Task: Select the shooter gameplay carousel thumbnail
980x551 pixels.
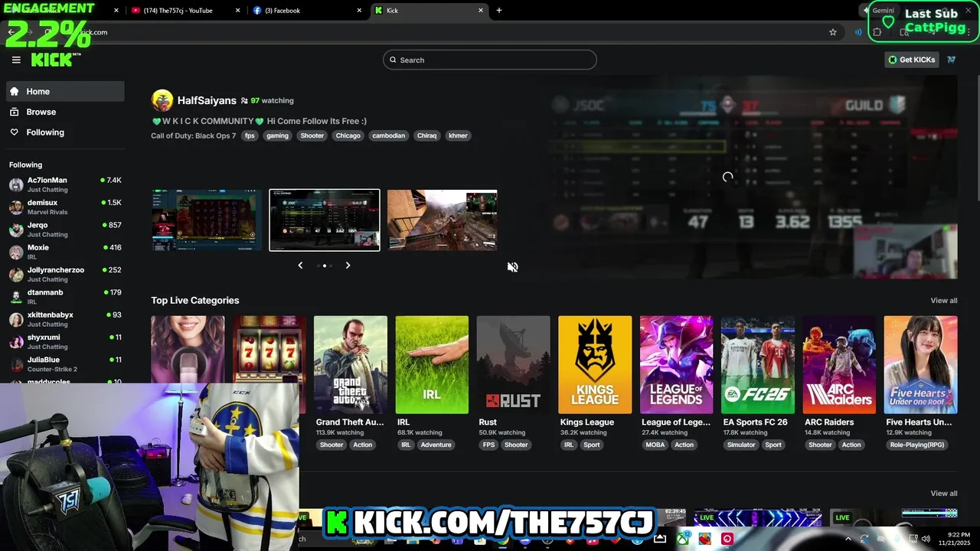Action: click(x=443, y=220)
